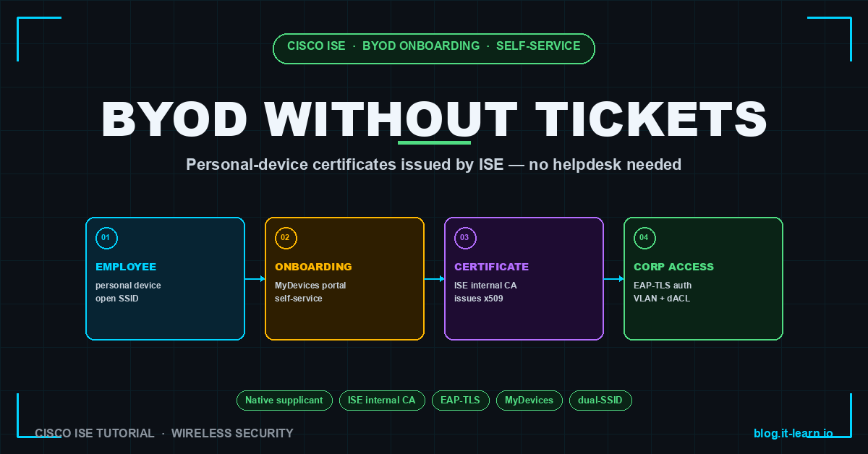Click 'personal device' text in Employee card

(128, 286)
